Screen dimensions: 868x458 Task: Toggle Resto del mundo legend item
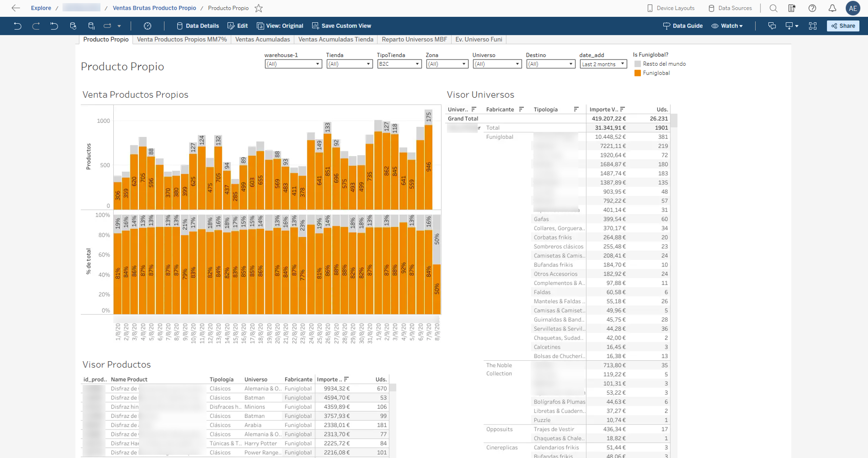[x=660, y=64]
